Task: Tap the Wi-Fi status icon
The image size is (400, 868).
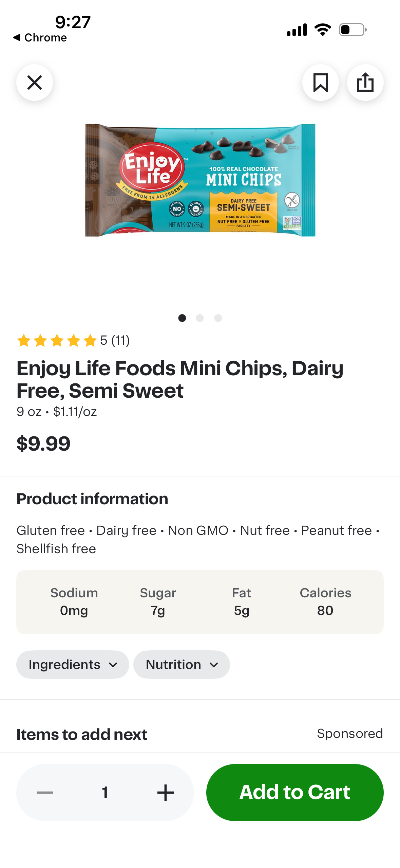Action: point(323,30)
